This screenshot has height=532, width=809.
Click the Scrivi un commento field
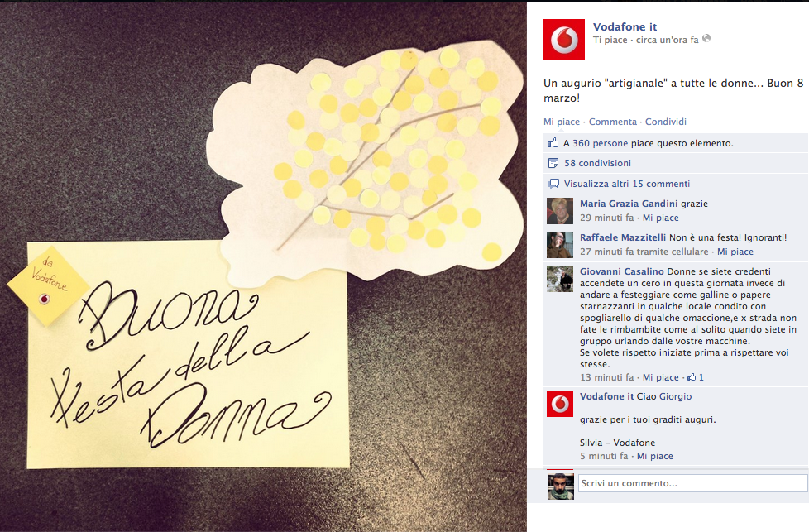[x=693, y=483]
